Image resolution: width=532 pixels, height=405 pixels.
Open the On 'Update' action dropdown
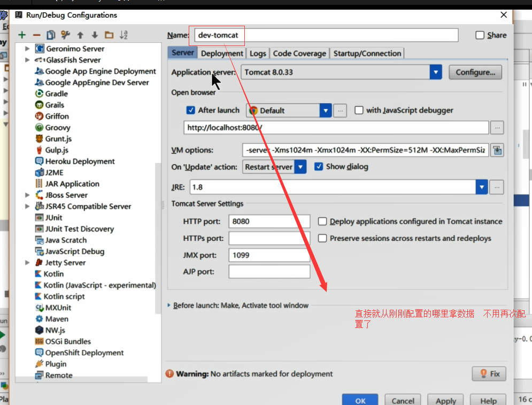pos(300,167)
